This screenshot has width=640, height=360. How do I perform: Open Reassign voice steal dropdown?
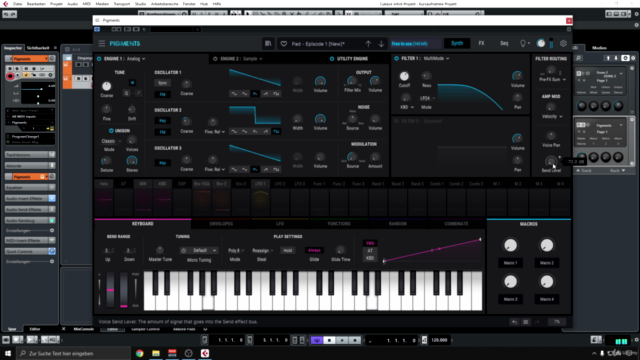point(262,250)
